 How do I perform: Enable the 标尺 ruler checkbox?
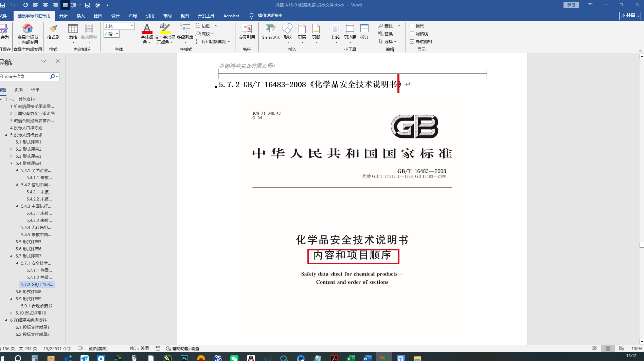tap(412, 26)
